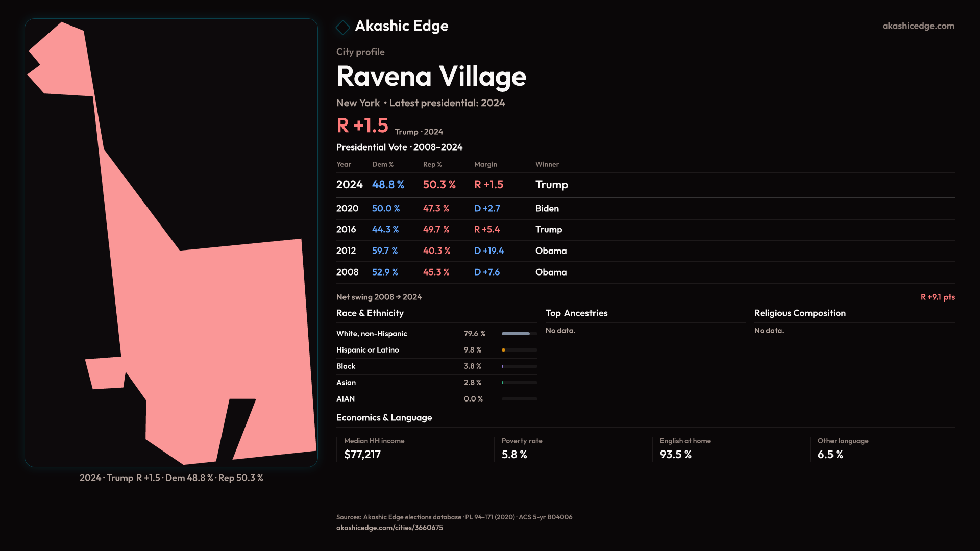Click the Poverty rate 5.8 % card

pos(522,448)
